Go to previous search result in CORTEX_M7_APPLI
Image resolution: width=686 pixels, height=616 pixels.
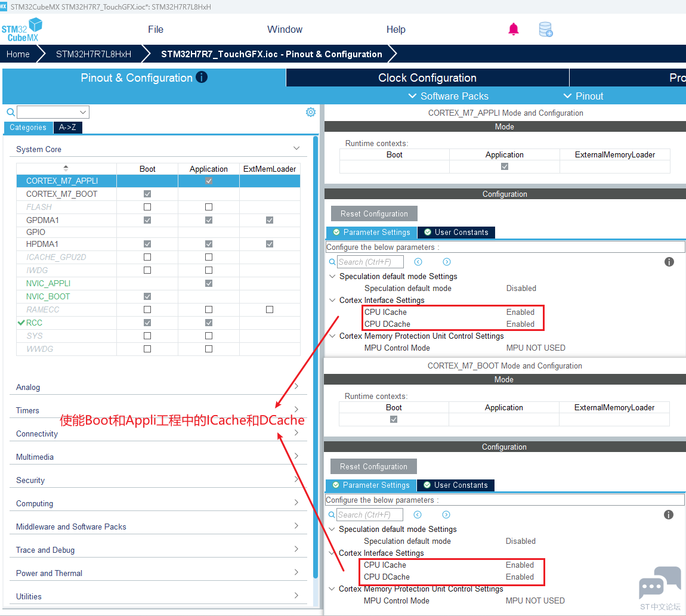[418, 262]
